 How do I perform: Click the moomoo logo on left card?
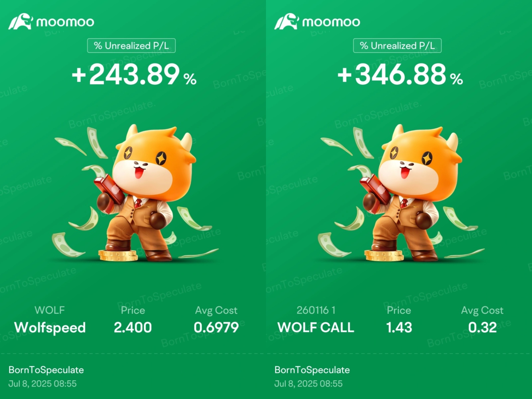pyautogui.click(x=51, y=22)
